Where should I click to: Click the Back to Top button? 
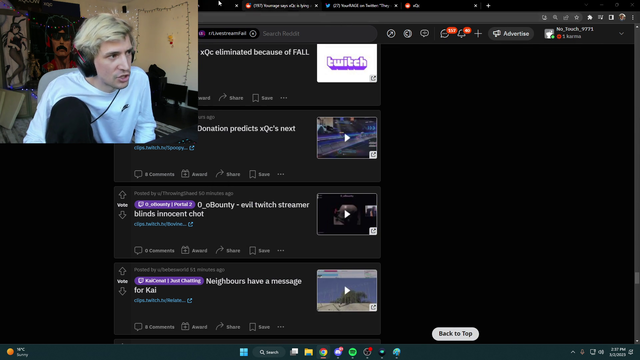coord(455,334)
